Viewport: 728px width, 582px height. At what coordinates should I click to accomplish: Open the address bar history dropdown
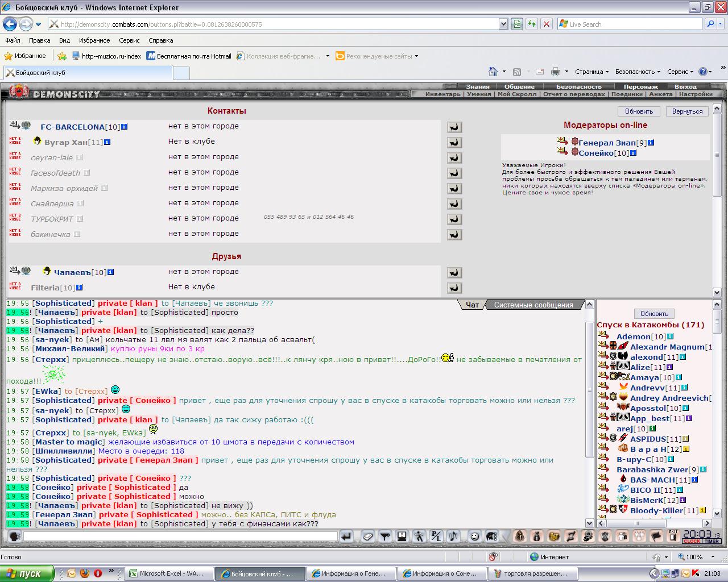503,24
